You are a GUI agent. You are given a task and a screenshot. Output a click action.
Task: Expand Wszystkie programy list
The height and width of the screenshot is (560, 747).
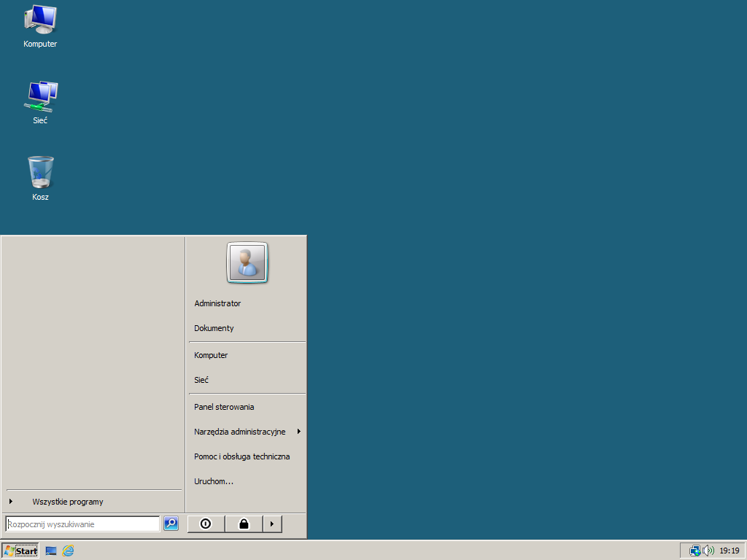coord(94,502)
